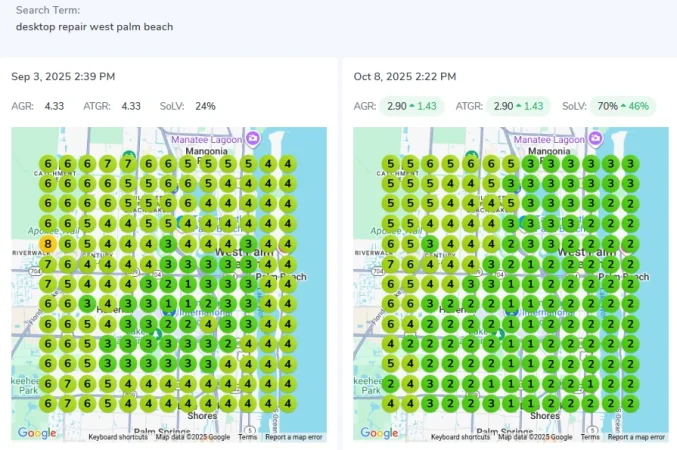Open Google logo on the right map

click(x=379, y=433)
